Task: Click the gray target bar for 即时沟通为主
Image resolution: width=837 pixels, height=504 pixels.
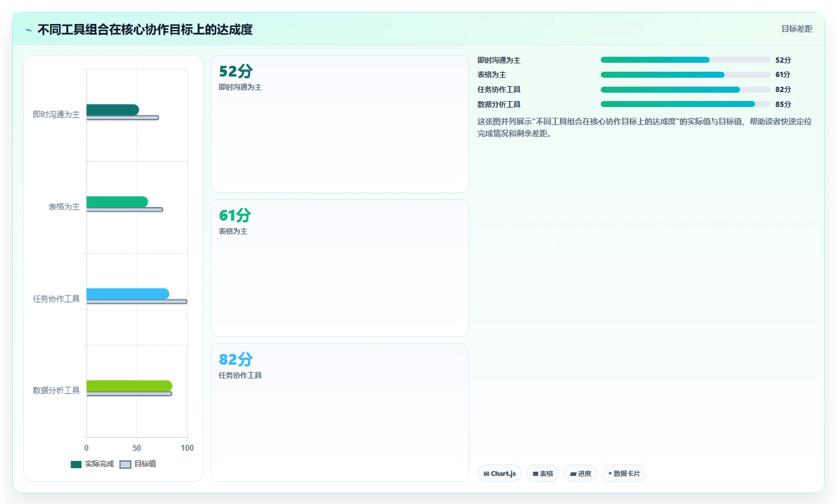Action: click(123, 118)
